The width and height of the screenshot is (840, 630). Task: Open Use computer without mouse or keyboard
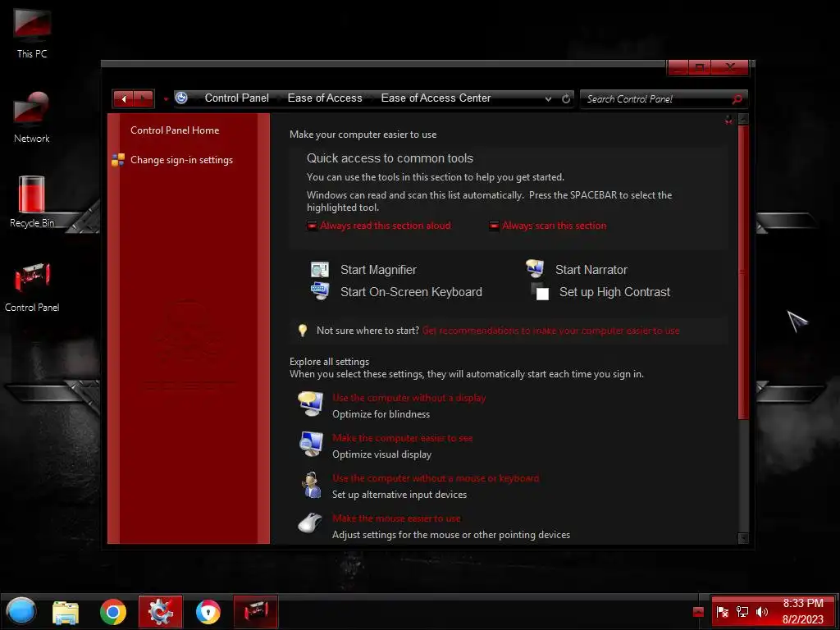pyautogui.click(x=436, y=478)
